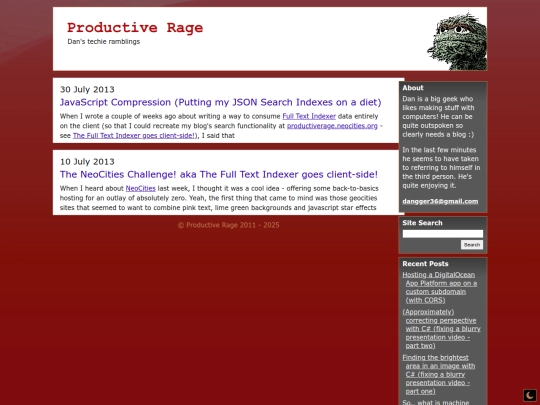Click the Site Search heading

[422, 223]
